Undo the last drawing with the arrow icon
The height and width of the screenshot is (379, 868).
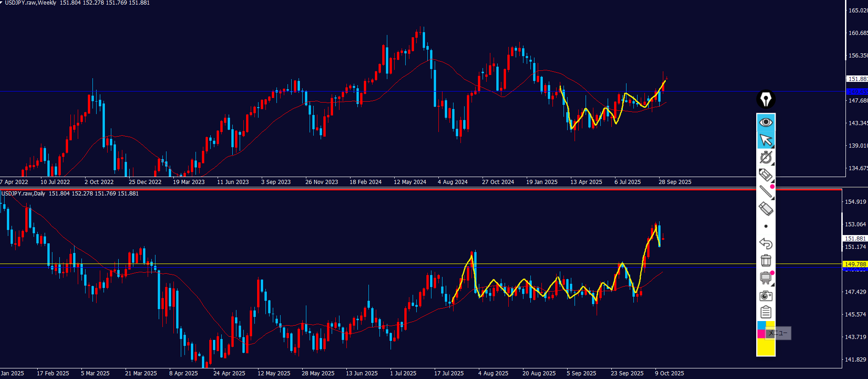(x=765, y=243)
